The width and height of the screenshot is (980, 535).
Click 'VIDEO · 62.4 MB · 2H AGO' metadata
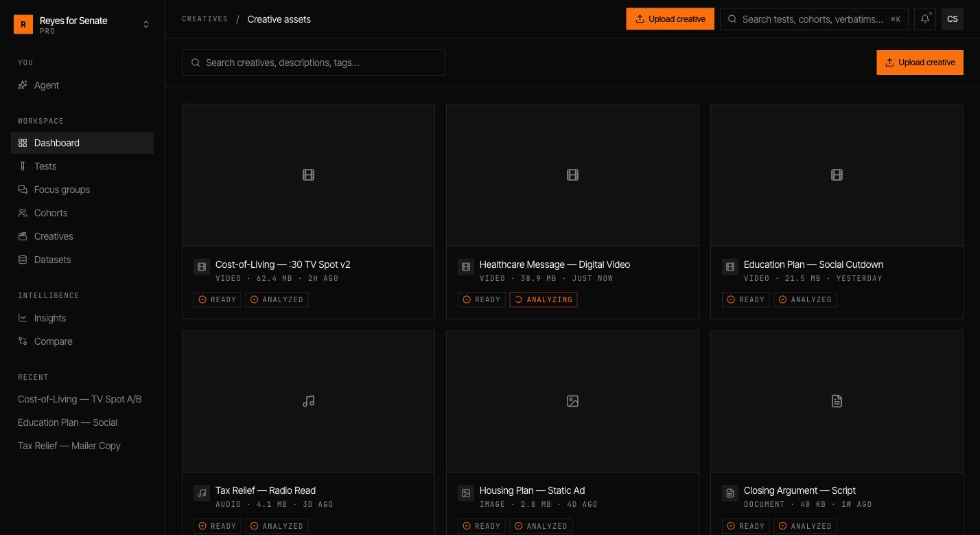pos(277,279)
